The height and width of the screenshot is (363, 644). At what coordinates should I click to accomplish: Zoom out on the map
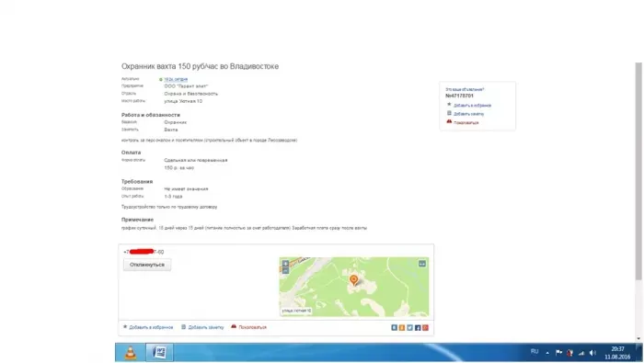[x=285, y=271]
